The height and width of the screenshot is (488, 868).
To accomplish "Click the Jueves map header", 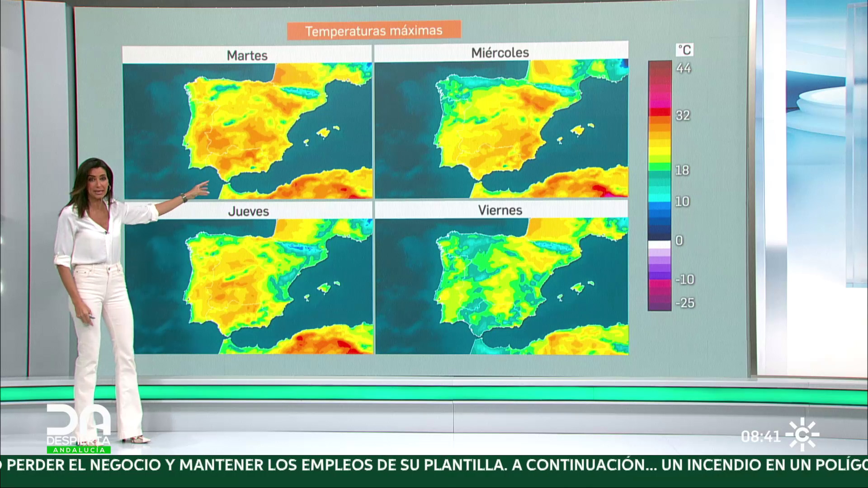I will point(248,211).
